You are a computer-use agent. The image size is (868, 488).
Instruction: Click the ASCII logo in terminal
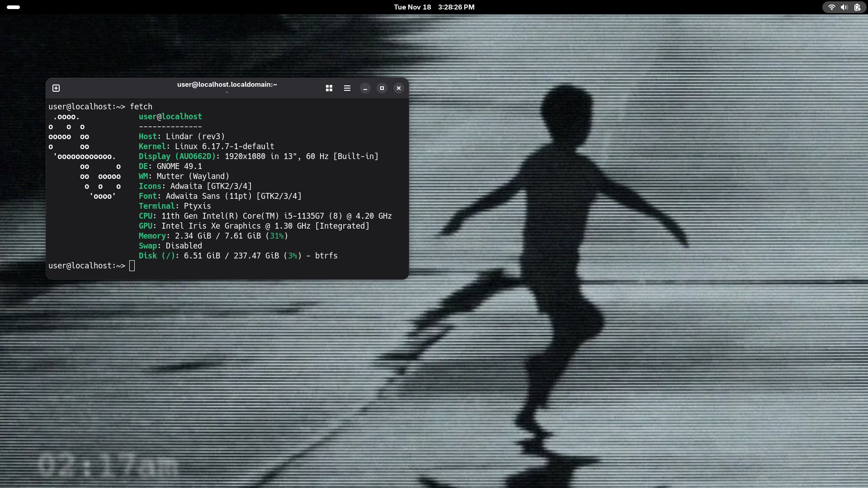coord(85,156)
